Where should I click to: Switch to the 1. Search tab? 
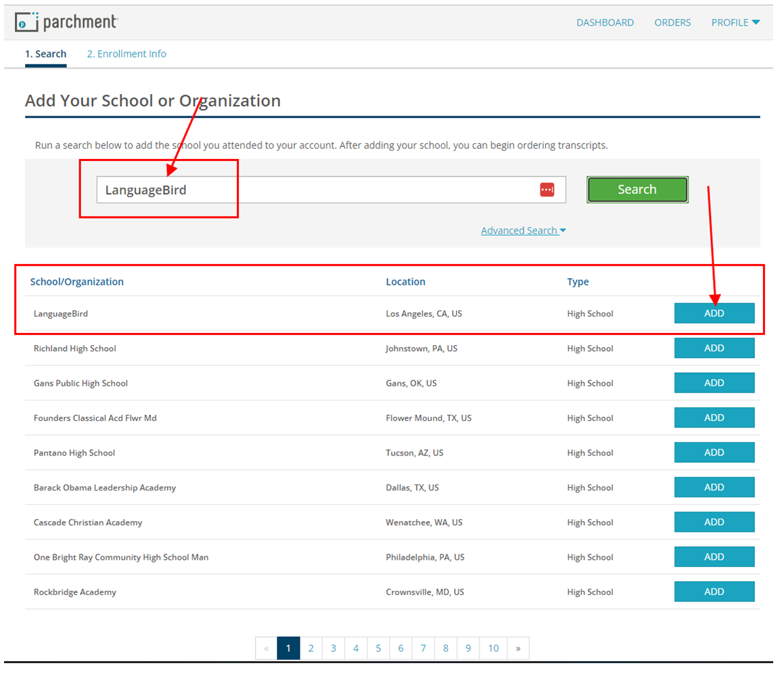[45, 53]
